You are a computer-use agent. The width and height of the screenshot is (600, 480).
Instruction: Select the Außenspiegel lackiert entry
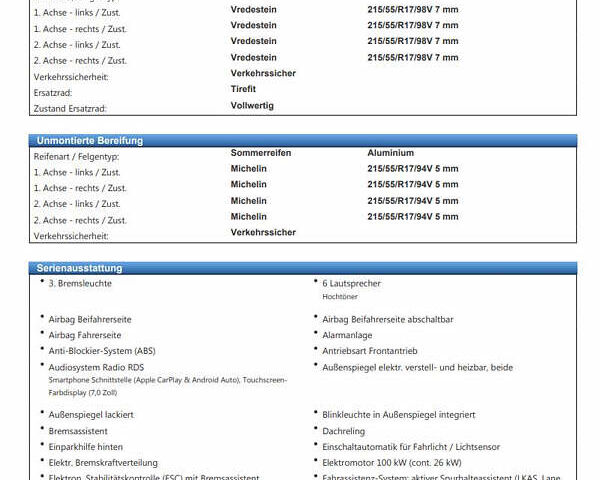(91, 414)
